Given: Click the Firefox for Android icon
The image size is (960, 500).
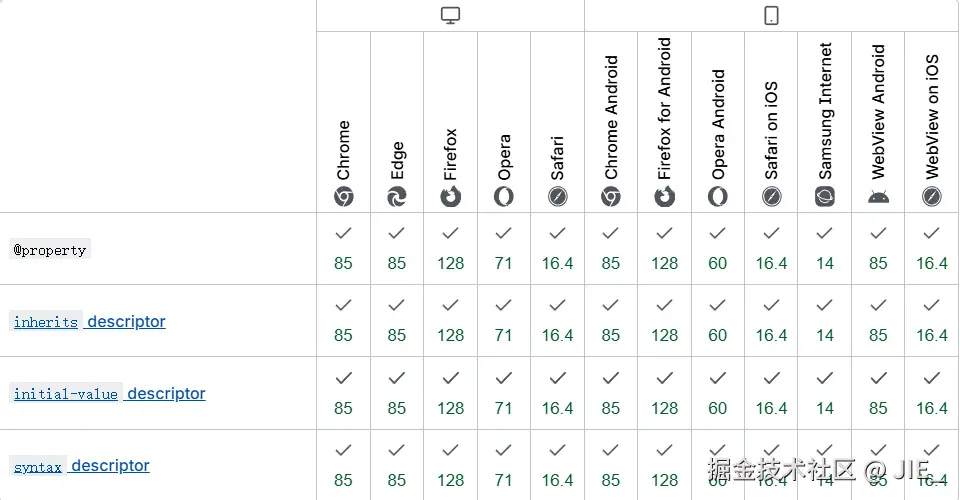Looking at the screenshot, I should click(665, 197).
